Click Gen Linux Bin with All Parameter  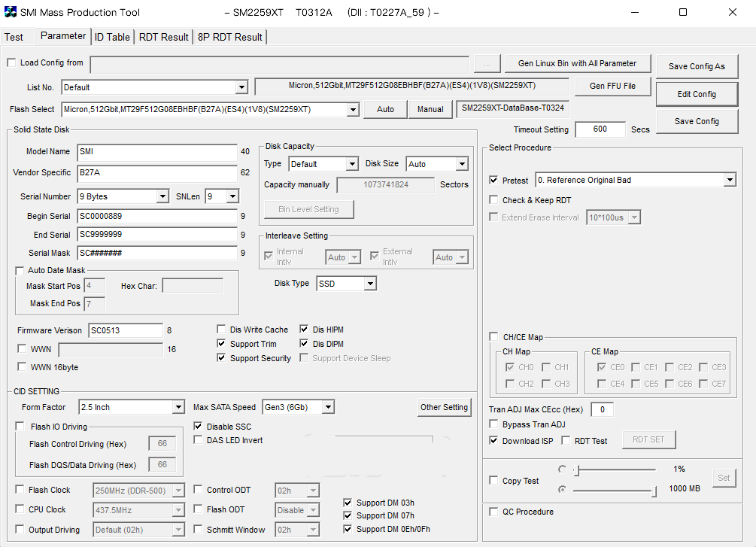coord(577,63)
